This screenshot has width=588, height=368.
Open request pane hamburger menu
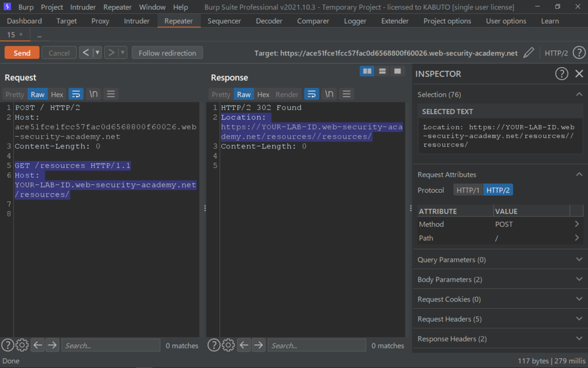111,94
